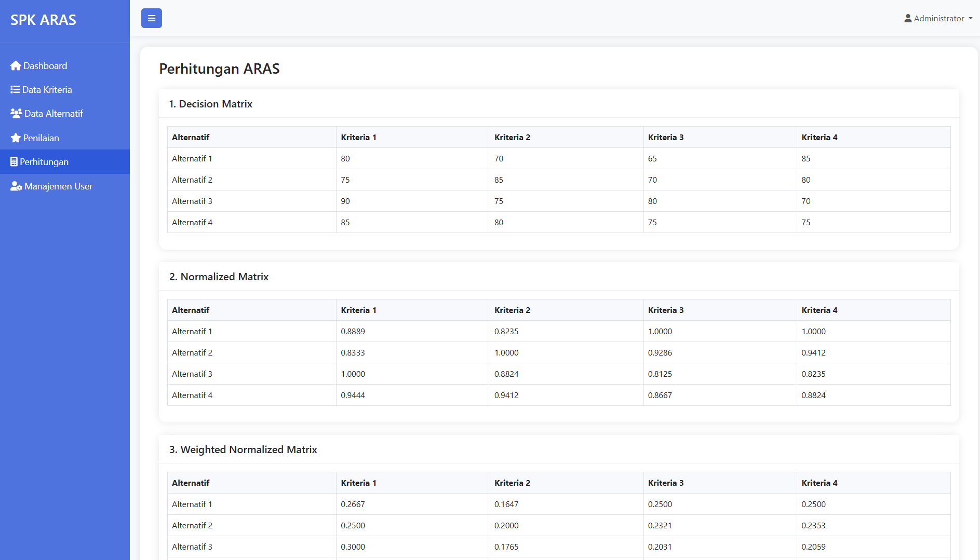This screenshot has width=980, height=560.
Task: Click the Dashboard home icon
Action: (x=16, y=66)
